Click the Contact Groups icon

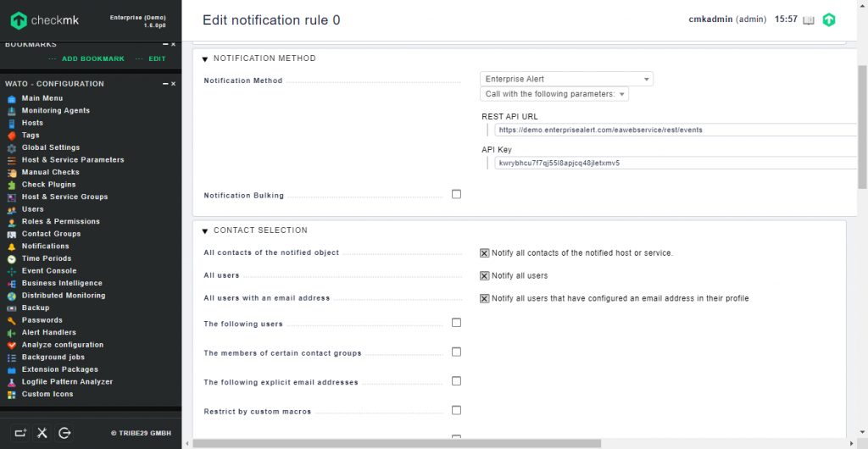tap(12, 235)
